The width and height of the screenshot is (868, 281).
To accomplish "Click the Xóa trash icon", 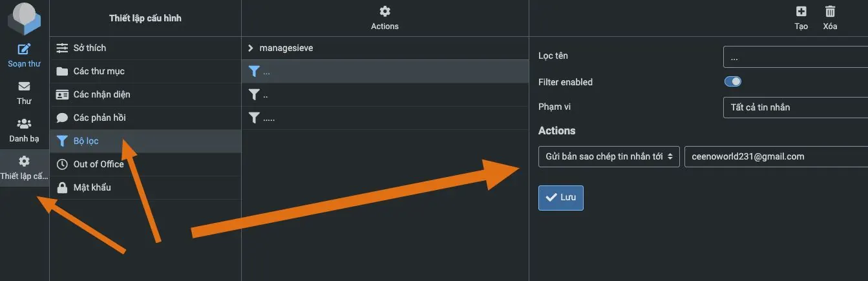I will pos(831,11).
